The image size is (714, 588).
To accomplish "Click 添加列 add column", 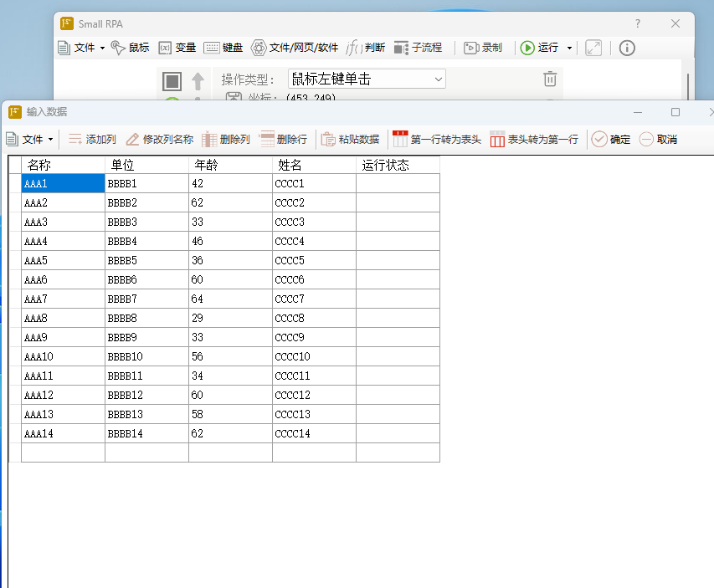I will click(x=92, y=139).
